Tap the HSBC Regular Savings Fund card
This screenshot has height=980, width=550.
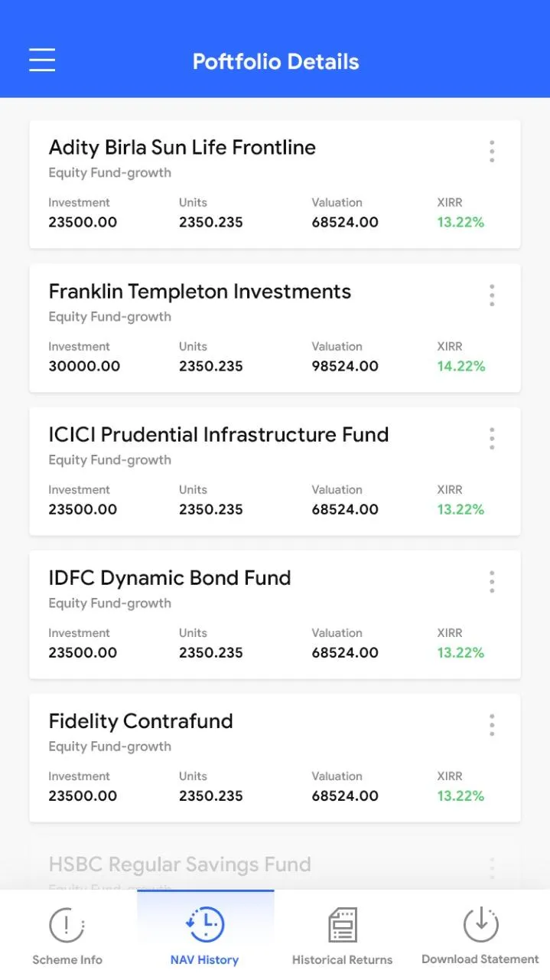coord(180,865)
